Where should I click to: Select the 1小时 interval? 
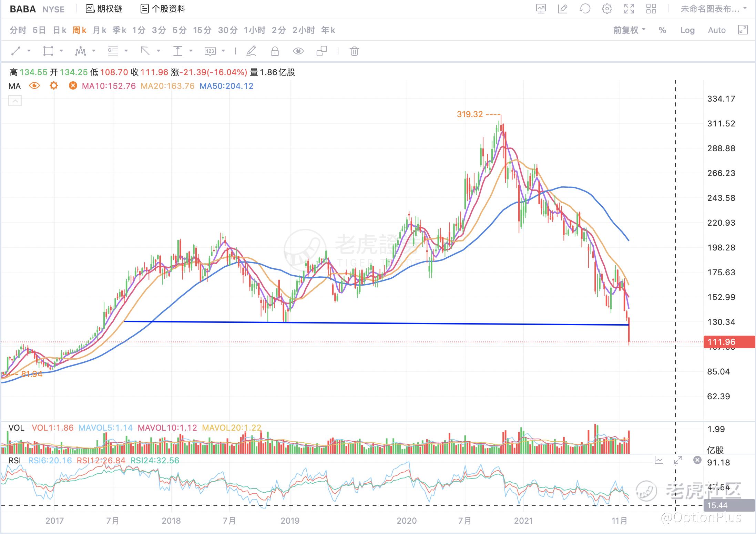tap(255, 30)
